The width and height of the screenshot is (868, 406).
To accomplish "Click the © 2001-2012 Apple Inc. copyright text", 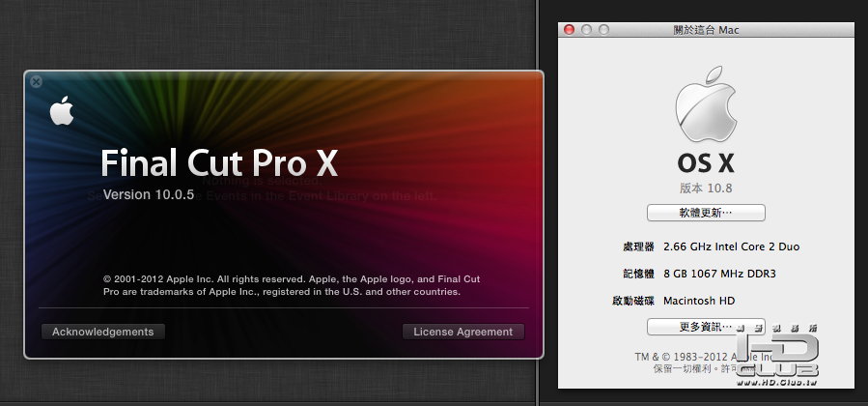I will (x=292, y=285).
